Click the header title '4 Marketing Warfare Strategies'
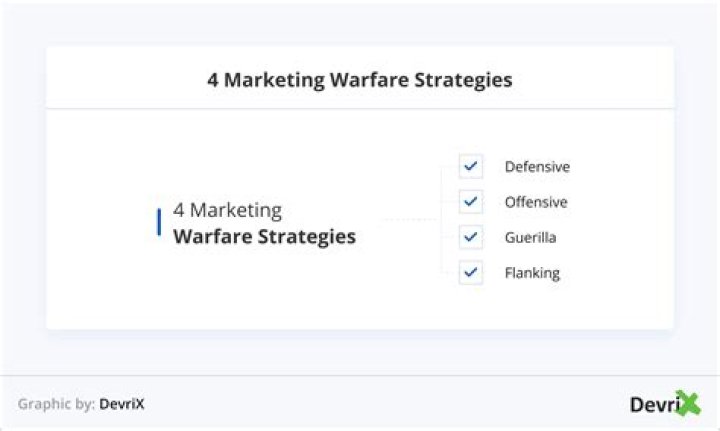Image resolution: width=720 pixels, height=431 pixels. (x=360, y=80)
